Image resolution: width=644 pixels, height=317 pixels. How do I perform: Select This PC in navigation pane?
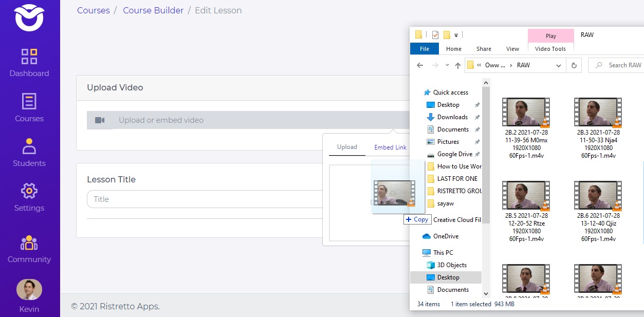coord(443,253)
